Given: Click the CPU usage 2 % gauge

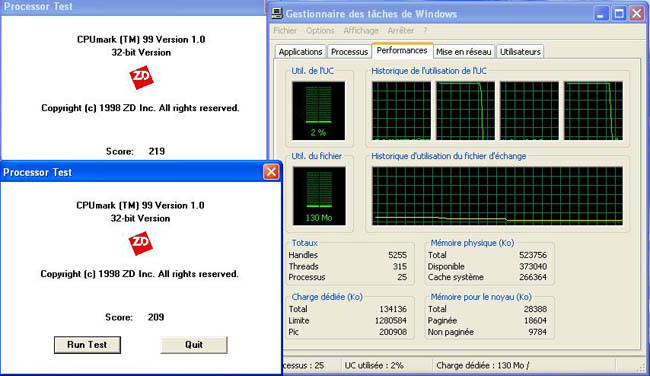Looking at the screenshot, I should pos(318,111).
